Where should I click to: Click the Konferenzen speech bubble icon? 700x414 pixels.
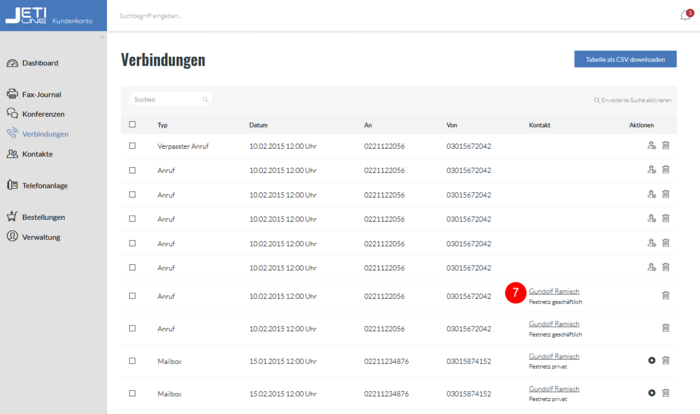12,113
